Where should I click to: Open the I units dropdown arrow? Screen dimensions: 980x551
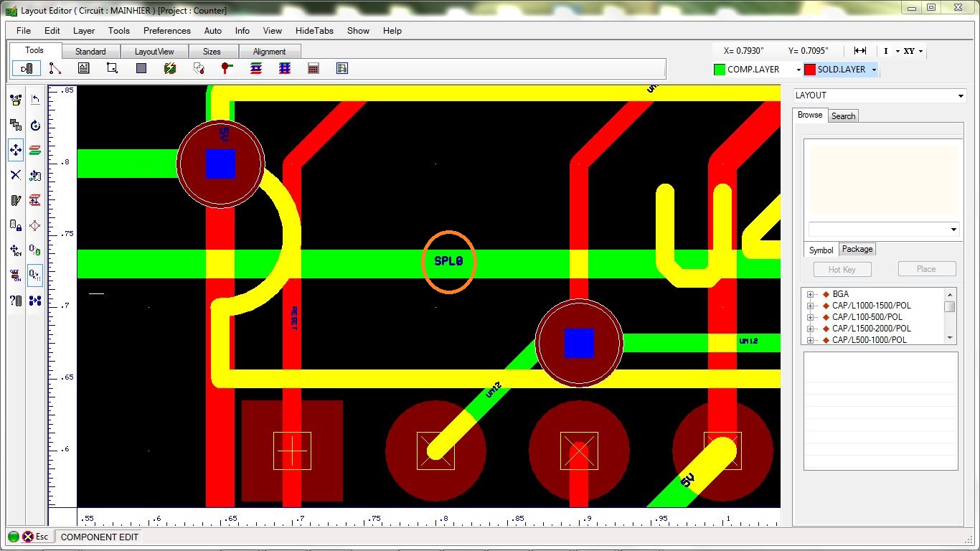pyautogui.click(x=897, y=51)
